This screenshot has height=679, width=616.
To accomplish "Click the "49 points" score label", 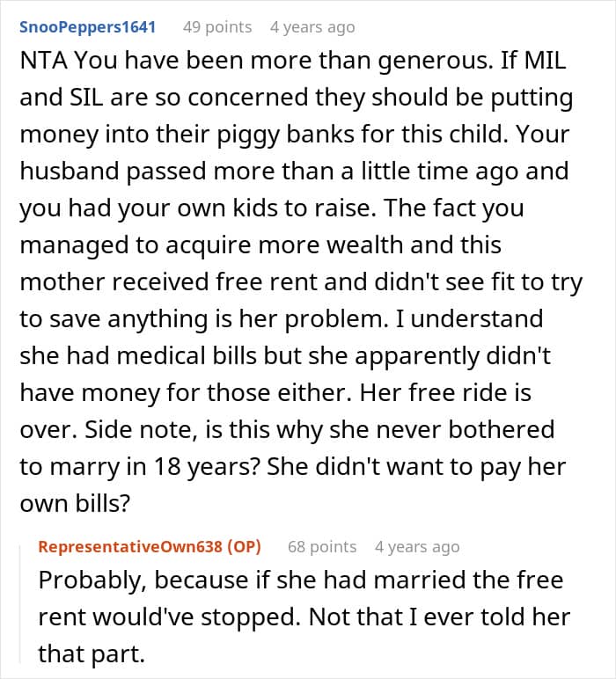I will coord(217,27).
